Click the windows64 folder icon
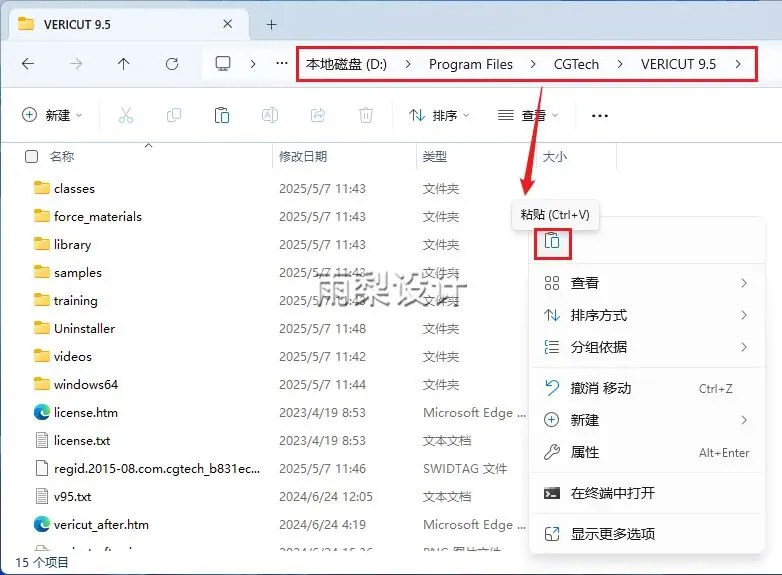Screen dimensions: 782x575 [42, 384]
